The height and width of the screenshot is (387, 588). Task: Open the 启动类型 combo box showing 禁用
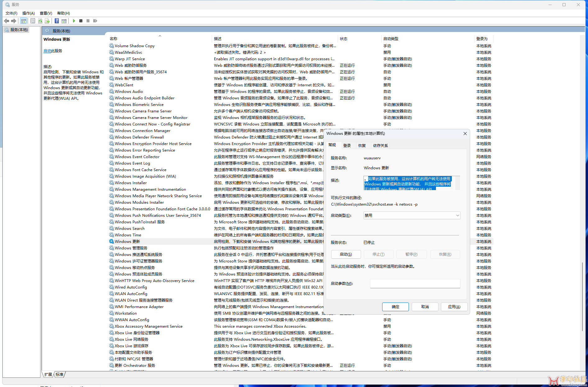412,215
